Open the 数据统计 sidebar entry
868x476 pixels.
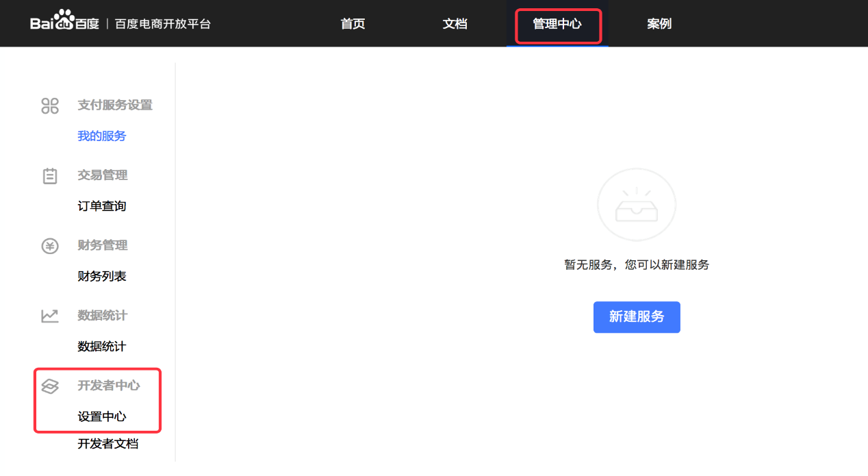(x=101, y=347)
